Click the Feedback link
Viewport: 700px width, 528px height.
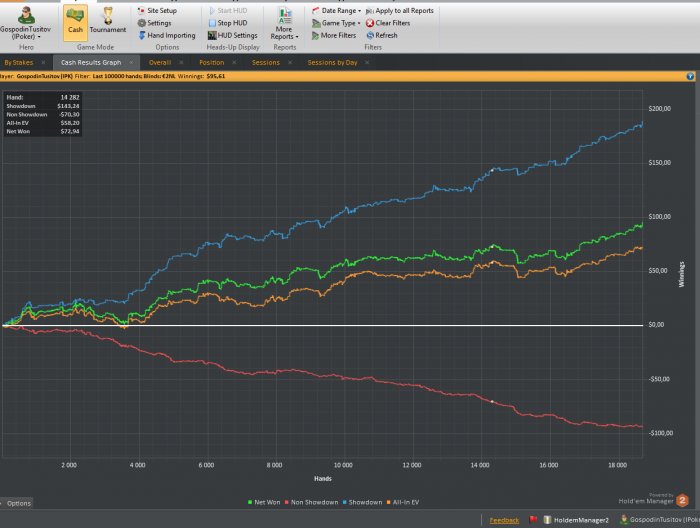(x=504, y=520)
